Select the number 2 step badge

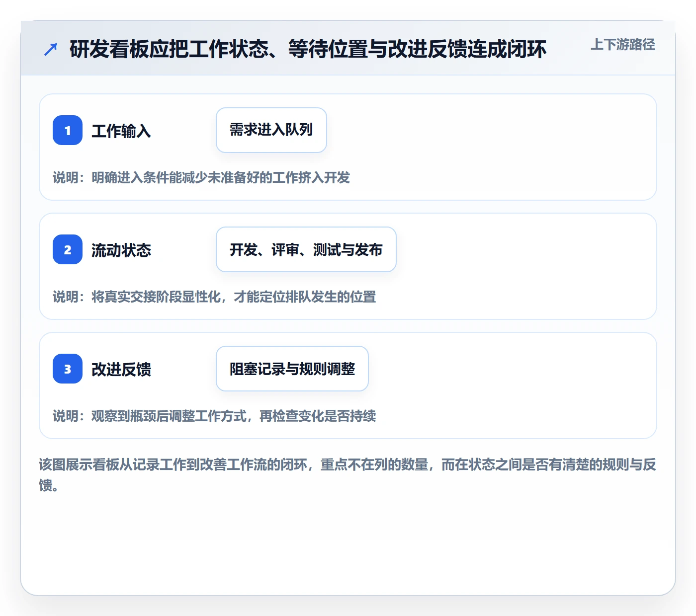pyautogui.click(x=68, y=249)
